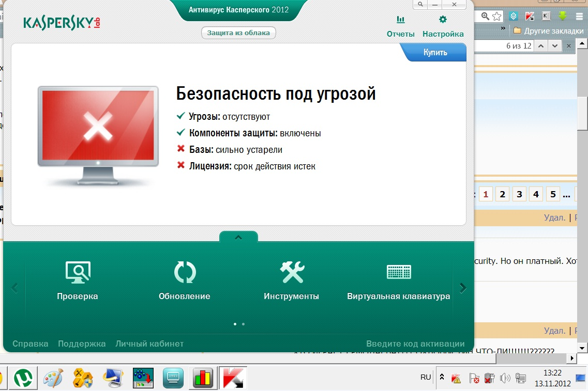Select second page dot in tools carousel
Image resolution: width=588 pixels, height=391 pixels.
244,324
